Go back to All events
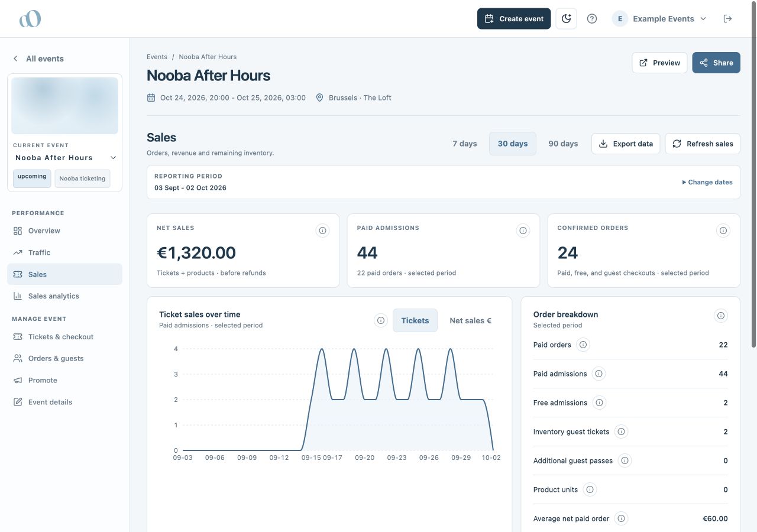Image resolution: width=757 pixels, height=532 pixels. coord(38,59)
